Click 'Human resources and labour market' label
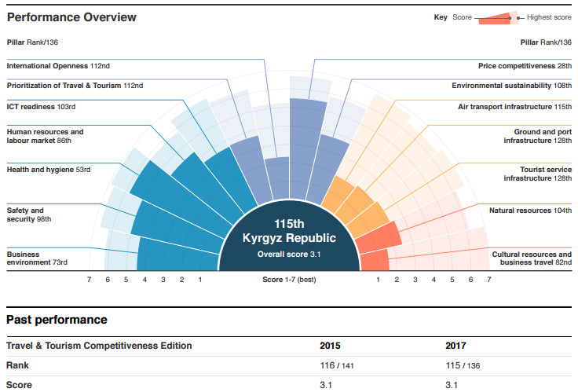 45,136
